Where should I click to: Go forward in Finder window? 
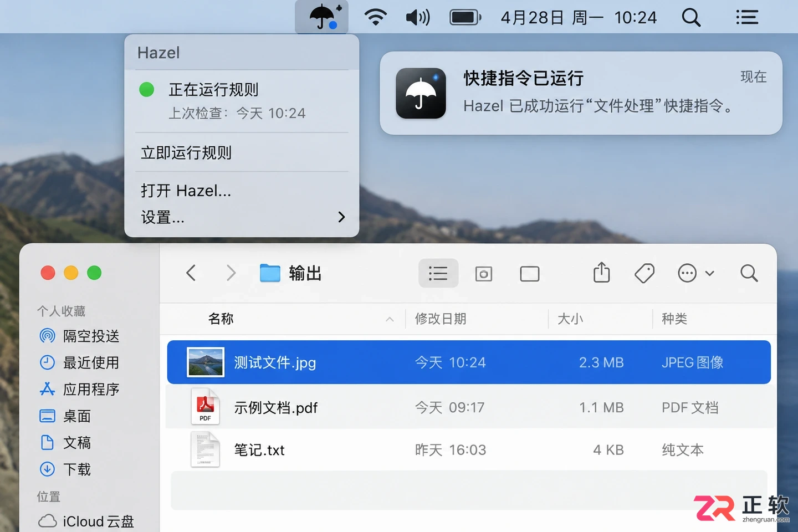pos(231,273)
